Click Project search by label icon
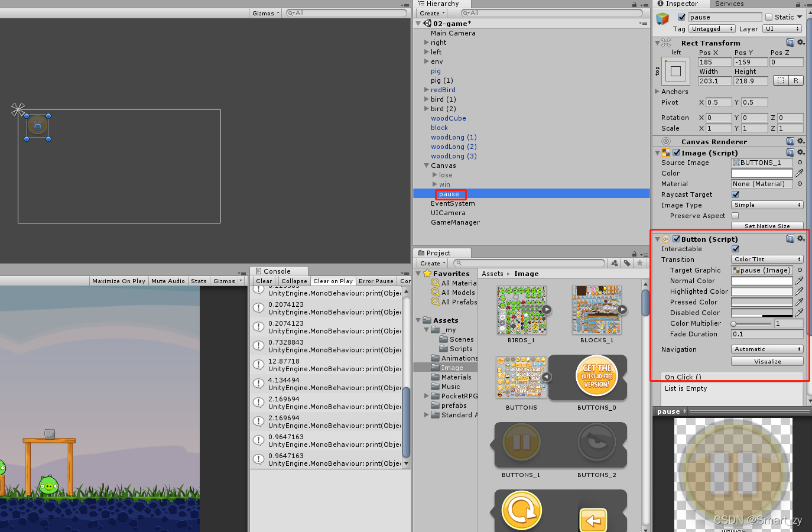This screenshot has width=812, height=532. tap(627, 263)
